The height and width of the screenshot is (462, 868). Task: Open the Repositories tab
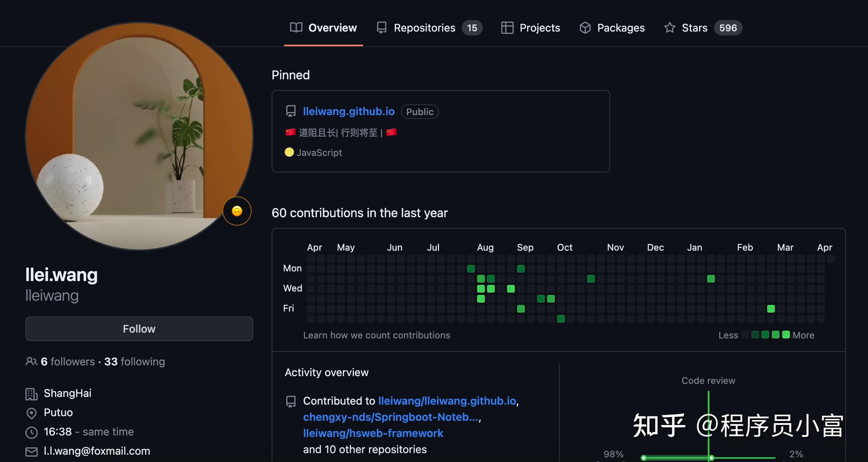click(424, 28)
